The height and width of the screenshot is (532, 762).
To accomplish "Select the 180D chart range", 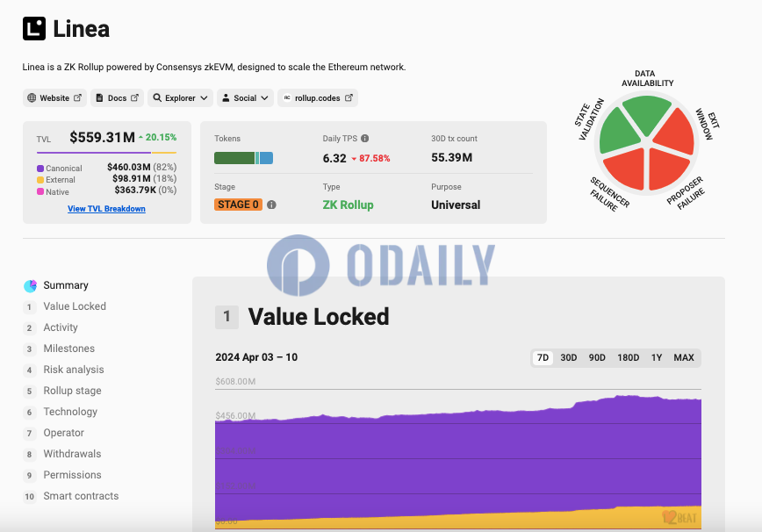I will click(628, 357).
